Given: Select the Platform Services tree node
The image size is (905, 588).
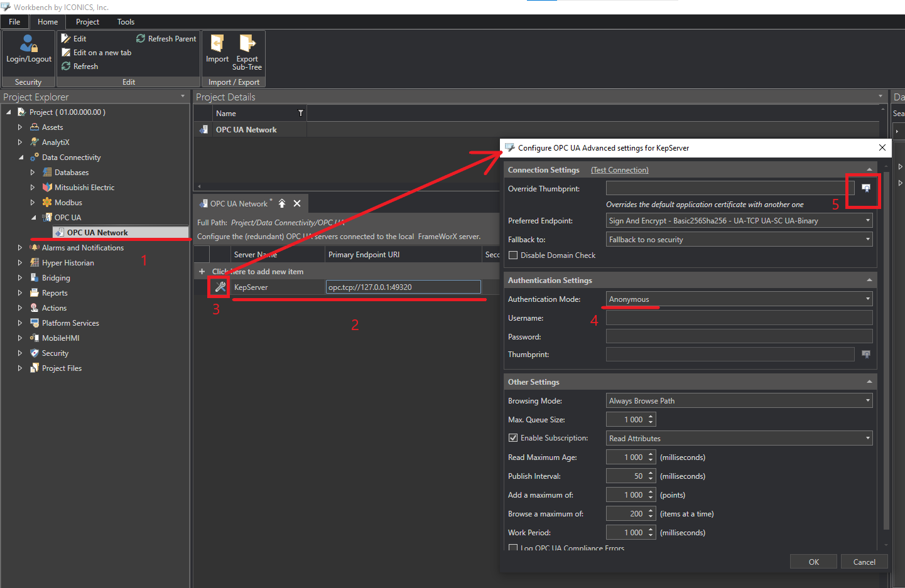Looking at the screenshot, I should point(70,323).
